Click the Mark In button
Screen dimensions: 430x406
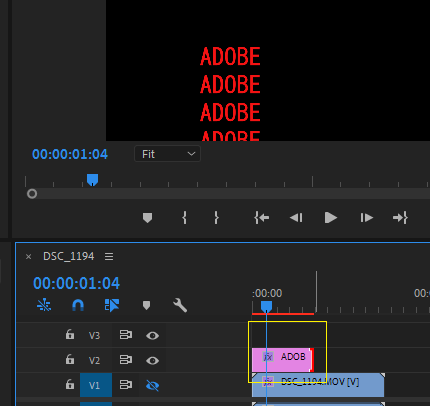click(184, 218)
